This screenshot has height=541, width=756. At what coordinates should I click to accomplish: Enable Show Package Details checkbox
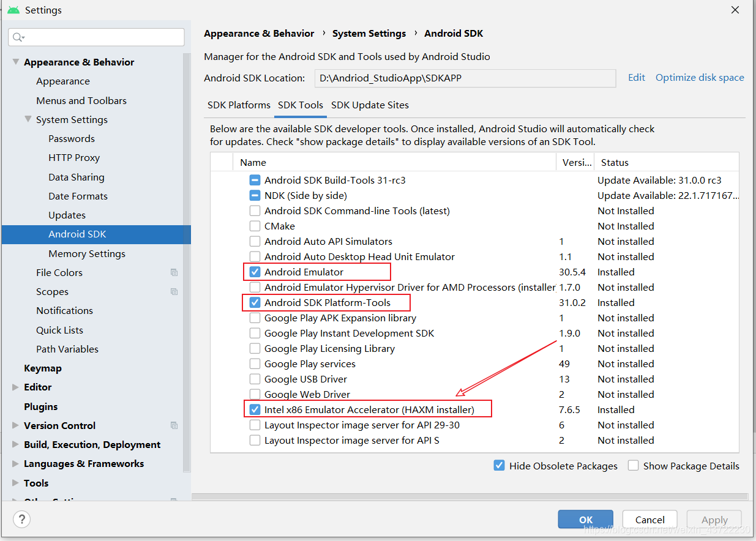pos(633,466)
